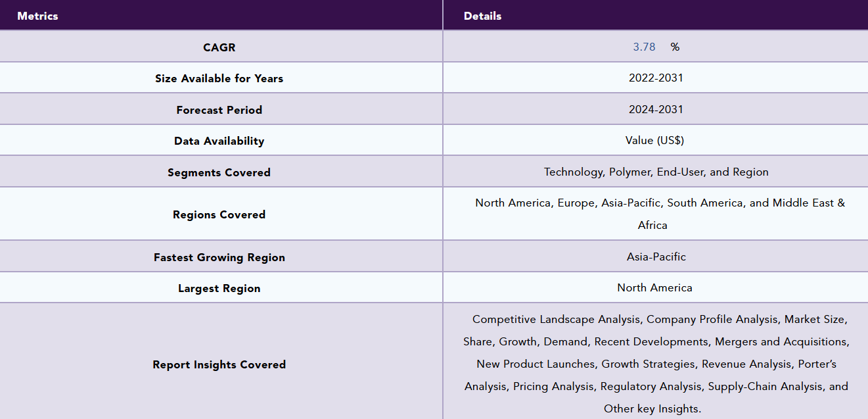Select the CAGR row label

(x=219, y=47)
